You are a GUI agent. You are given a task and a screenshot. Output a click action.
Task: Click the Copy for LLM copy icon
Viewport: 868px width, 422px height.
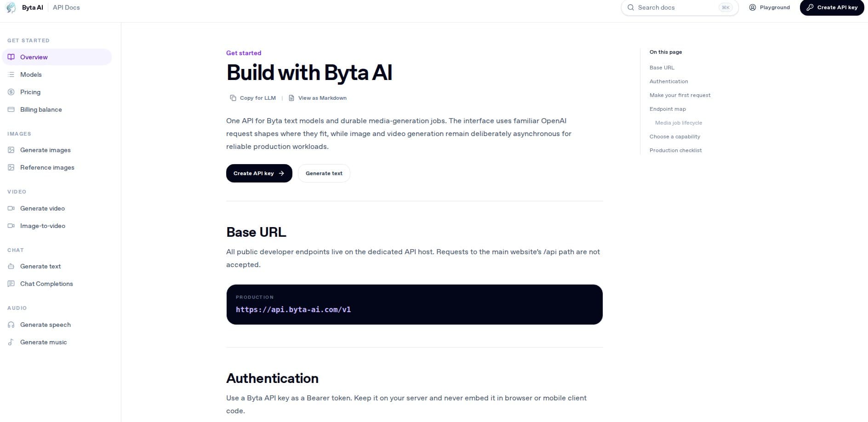point(233,98)
